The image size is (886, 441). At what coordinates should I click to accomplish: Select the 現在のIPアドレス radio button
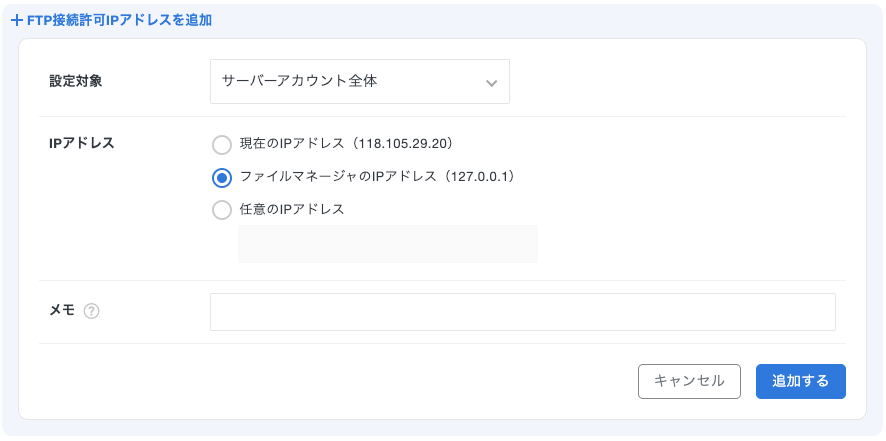[x=222, y=145]
